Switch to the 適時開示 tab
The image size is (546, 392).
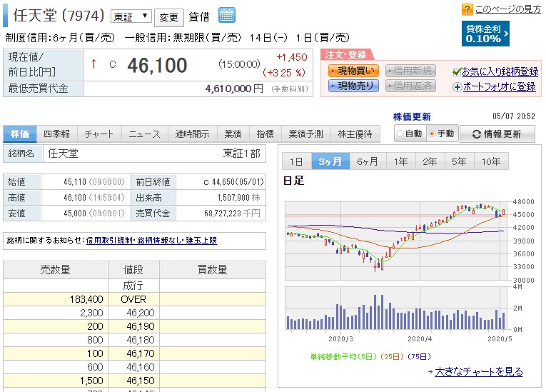193,134
